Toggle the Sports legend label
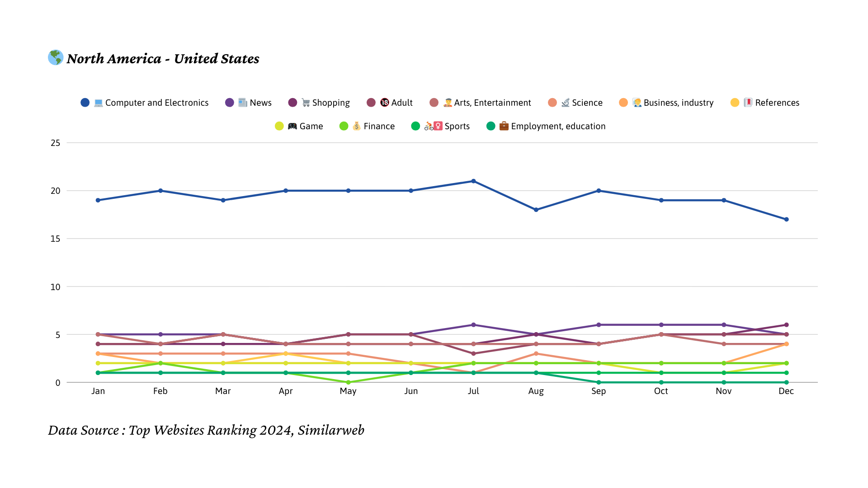The width and height of the screenshot is (868, 488). (x=457, y=127)
